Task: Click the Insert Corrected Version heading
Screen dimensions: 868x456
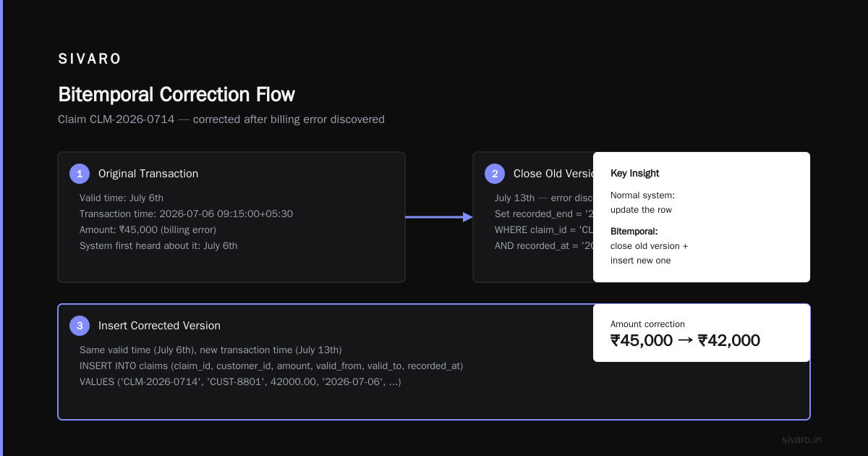Action: pyautogui.click(x=159, y=326)
